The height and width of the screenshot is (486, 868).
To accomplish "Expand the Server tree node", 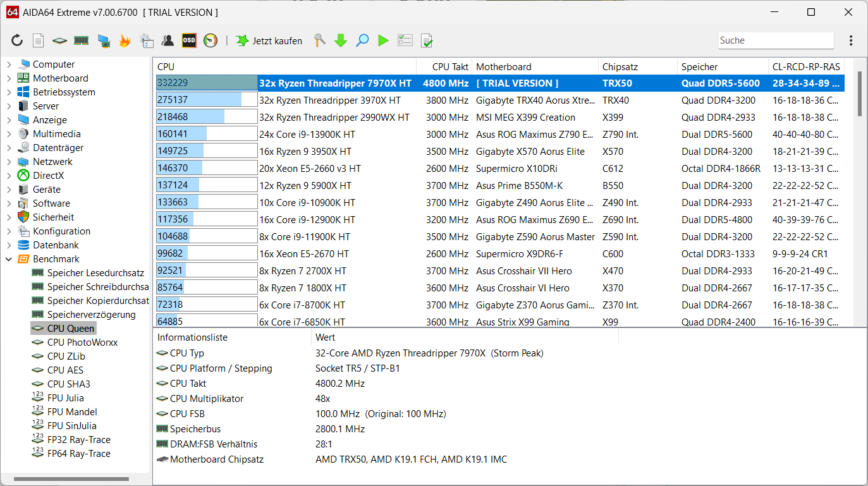I will click(9, 106).
